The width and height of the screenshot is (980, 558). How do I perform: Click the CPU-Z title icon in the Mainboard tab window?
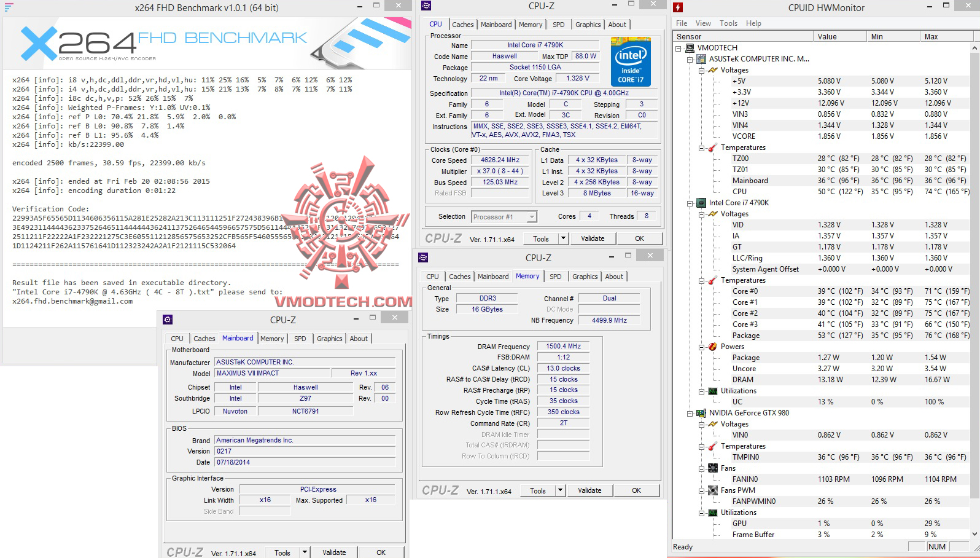[168, 320]
